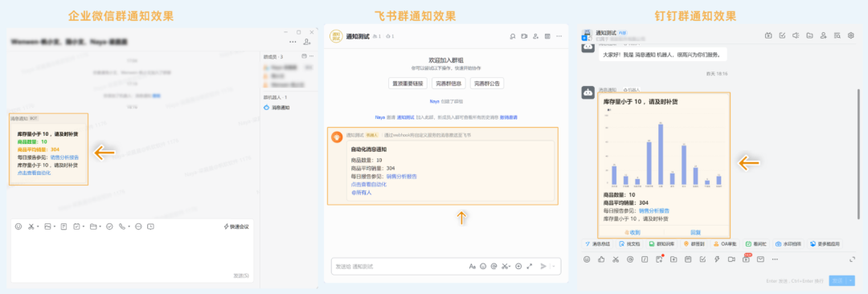Image resolution: width=868 pixels, height=294 pixels.
Task: Click the DingTalk chat vertical scrollbar
Action: (859, 155)
